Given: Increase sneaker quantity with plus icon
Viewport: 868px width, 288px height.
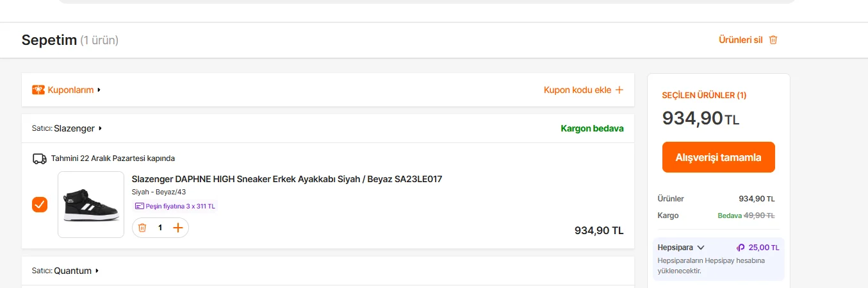Looking at the screenshot, I should (178, 228).
